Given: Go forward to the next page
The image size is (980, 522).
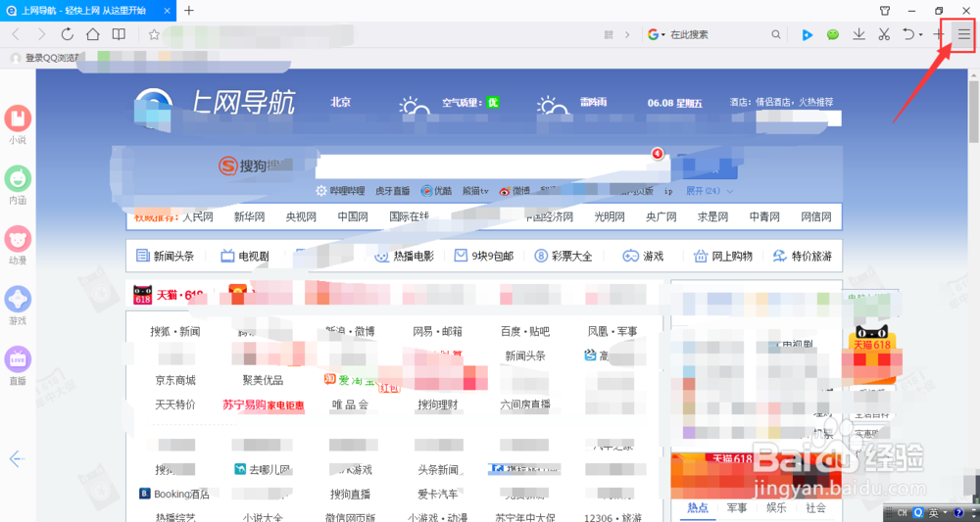Looking at the screenshot, I should coord(41,35).
